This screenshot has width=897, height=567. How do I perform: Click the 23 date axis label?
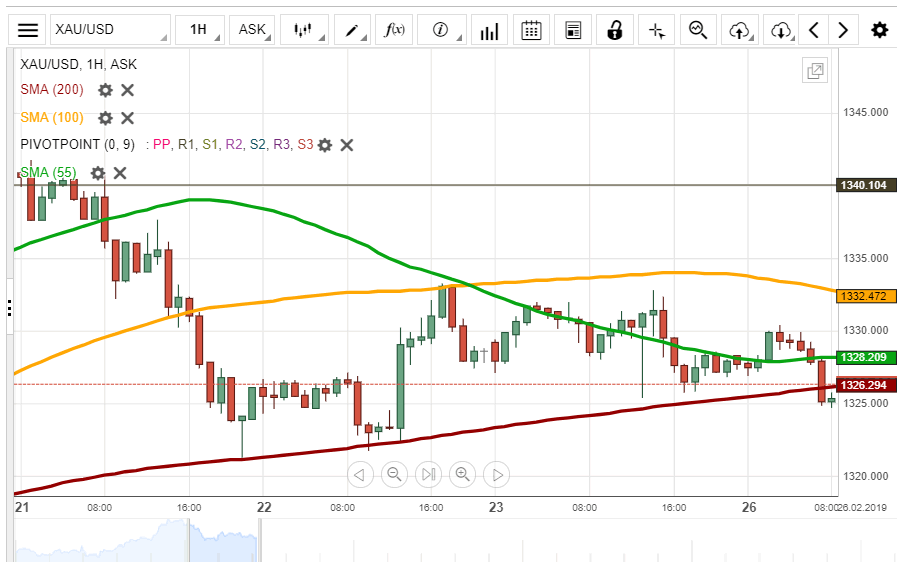pyautogui.click(x=495, y=507)
